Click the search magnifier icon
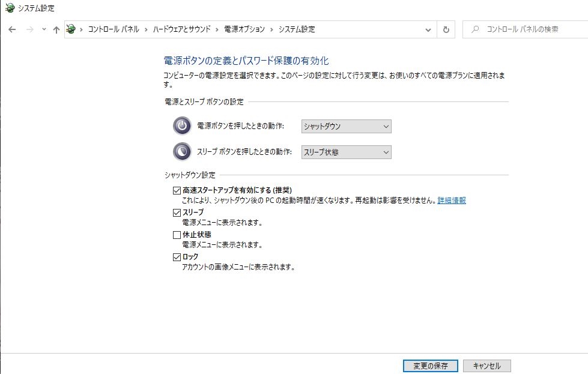This screenshot has width=588, height=374. click(x=475, y=29)
